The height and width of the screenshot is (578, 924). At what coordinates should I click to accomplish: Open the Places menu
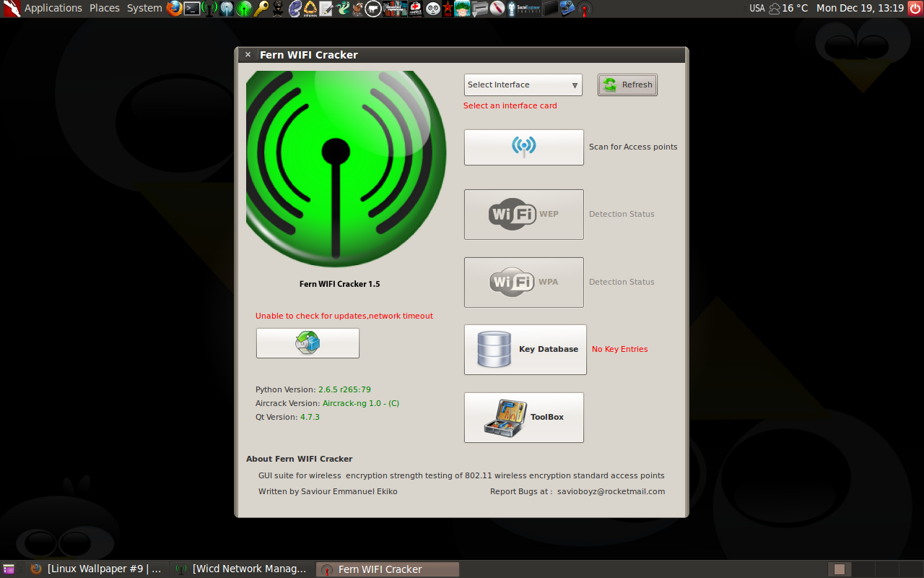coord(105,8)
